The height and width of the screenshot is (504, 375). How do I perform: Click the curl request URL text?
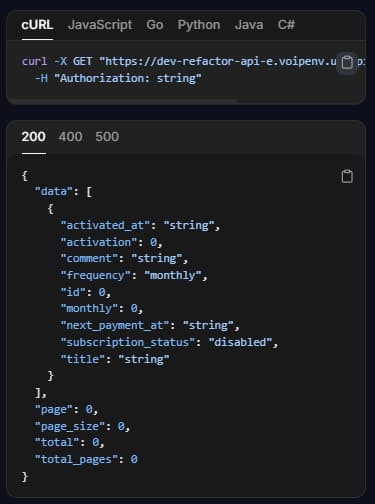pos(218,61)
